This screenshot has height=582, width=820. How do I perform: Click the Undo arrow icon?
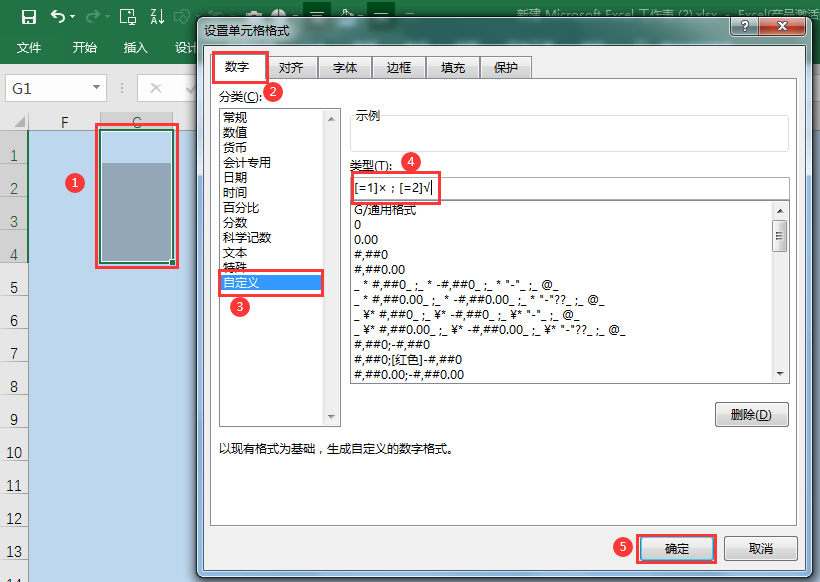(x=58, y=17)
